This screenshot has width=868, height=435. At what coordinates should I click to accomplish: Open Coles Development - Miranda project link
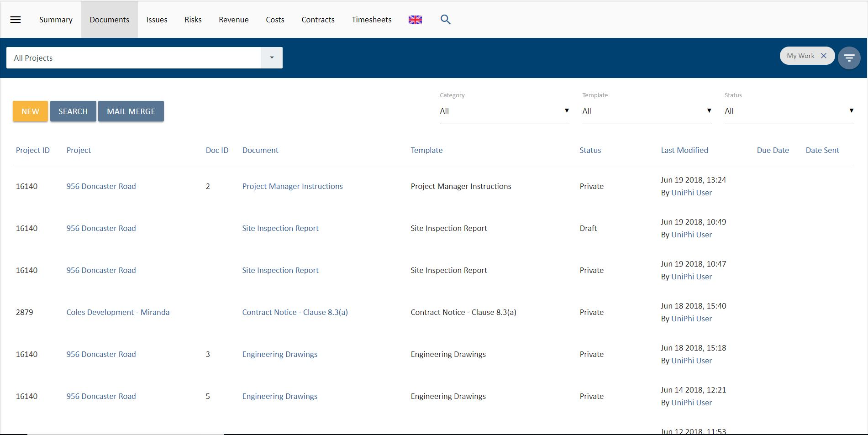[118, 312]
